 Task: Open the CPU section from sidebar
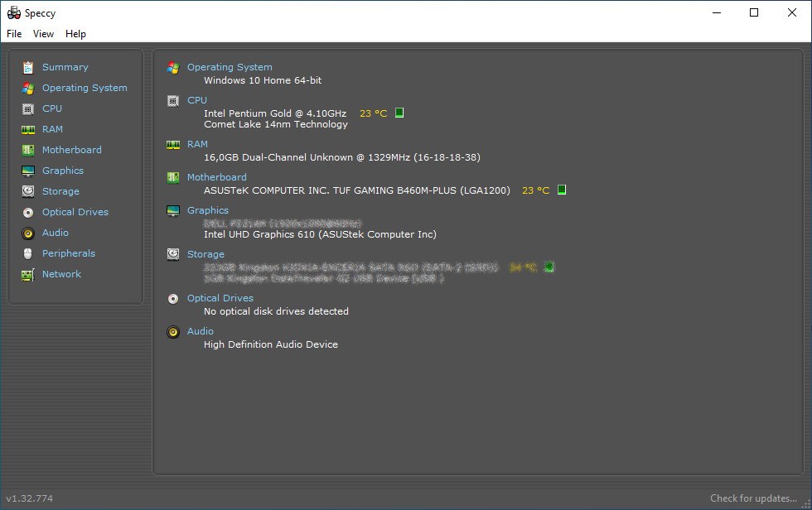(x=51, y=108)
